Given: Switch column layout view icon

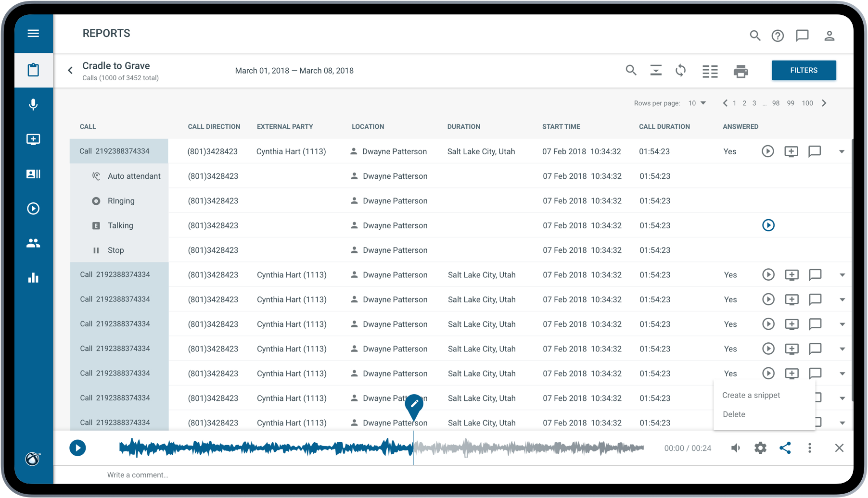Looking at the screenshot, I should click(x=710, y=71).
